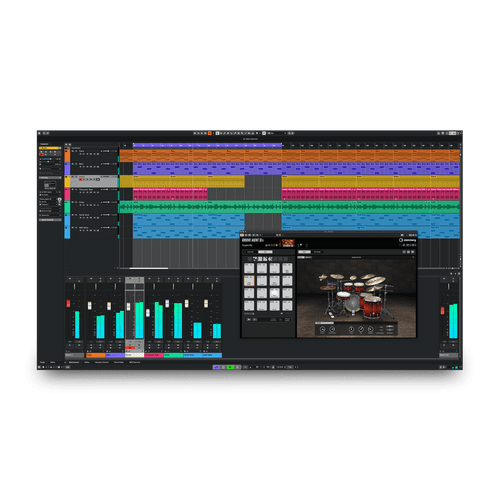Click the purple channel name label in mixer
Screen dimensions: 500x500
[115, 355]
